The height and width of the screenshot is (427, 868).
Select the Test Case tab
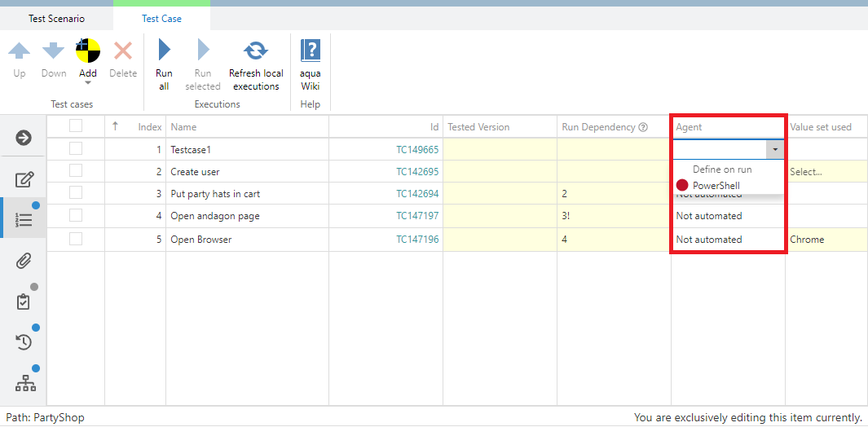[161, 18]
